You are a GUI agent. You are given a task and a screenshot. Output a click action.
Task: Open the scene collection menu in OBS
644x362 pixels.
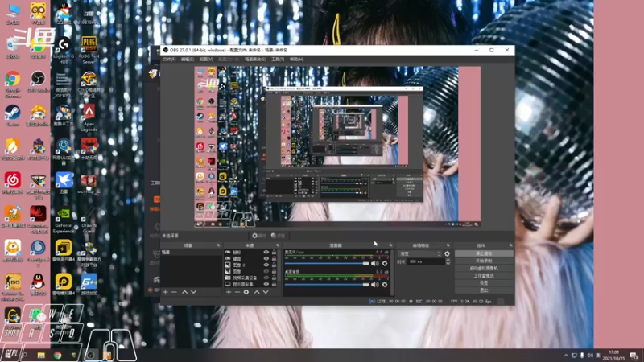click(x=255, y=60)
